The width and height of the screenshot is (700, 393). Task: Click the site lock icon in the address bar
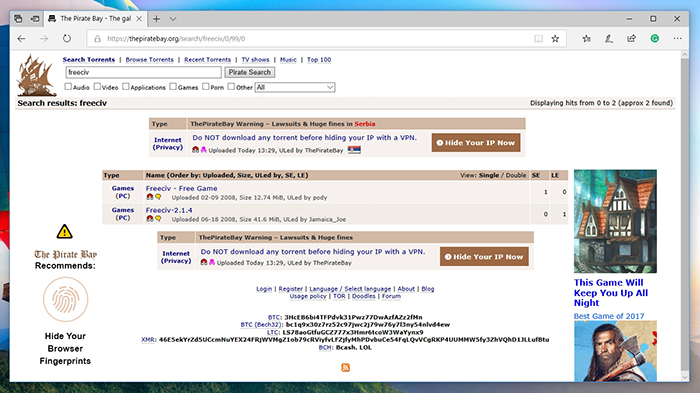point(97,39)
